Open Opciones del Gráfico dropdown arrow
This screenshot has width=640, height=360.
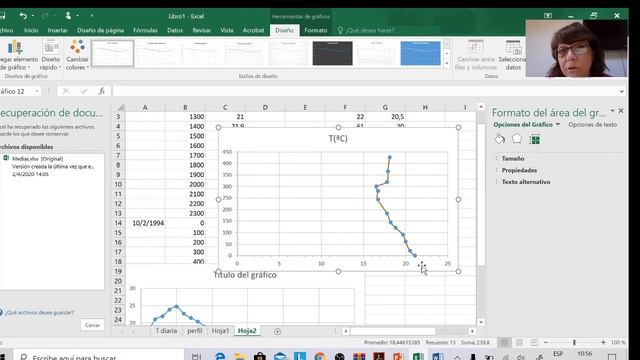(x=558, y=124)
